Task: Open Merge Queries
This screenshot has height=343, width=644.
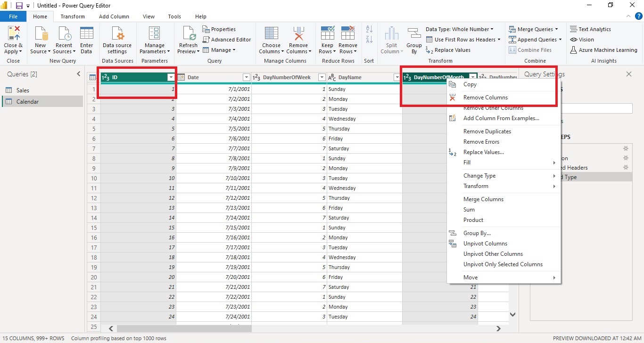Action: 534,29
